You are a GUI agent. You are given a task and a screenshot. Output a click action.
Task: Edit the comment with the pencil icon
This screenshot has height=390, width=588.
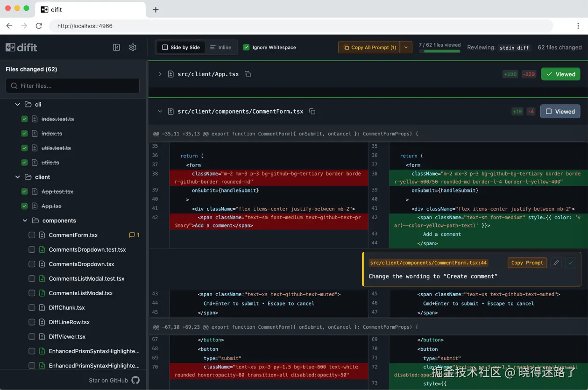556,263
